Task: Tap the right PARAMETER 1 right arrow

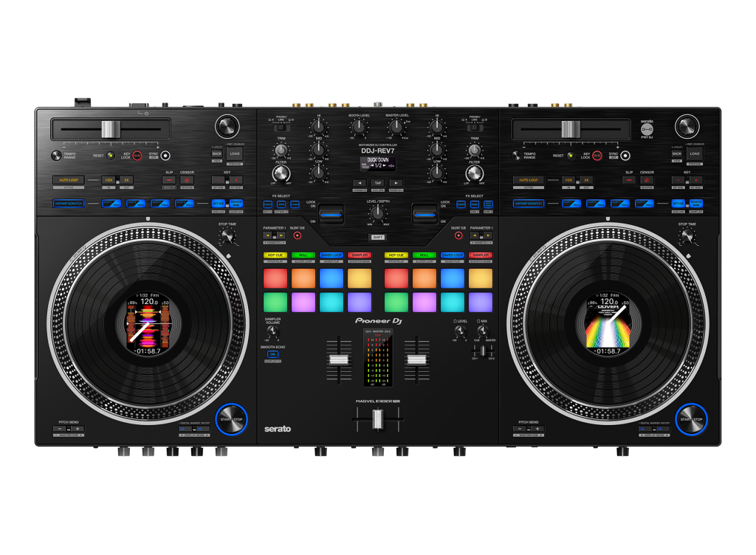Action: [488, 235]
